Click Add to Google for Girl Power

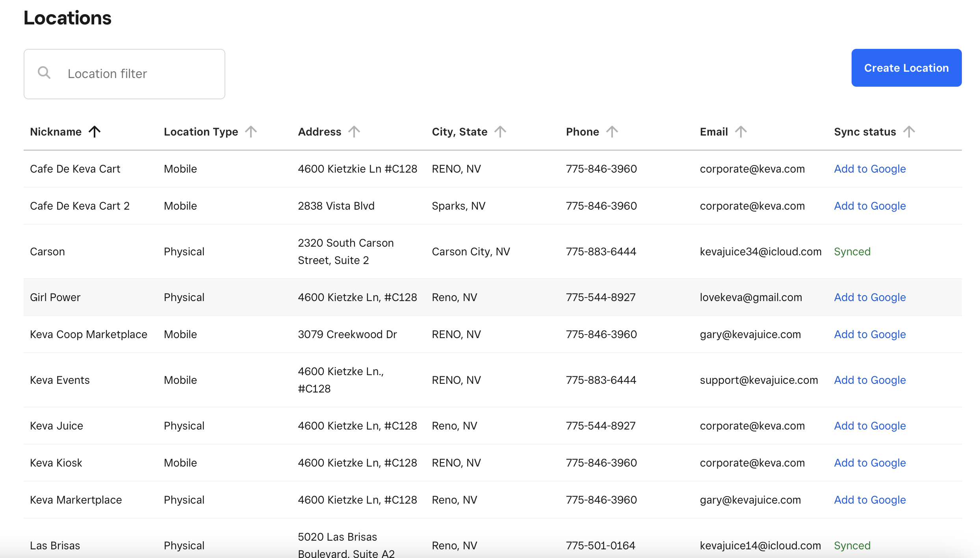(x=870, y=298)
